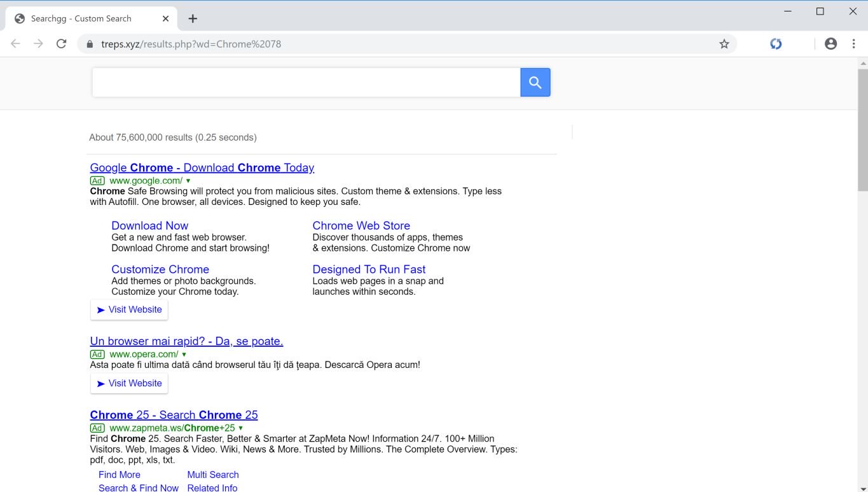The height and width of the screenshot is (492, 868).
Task: Bookmark this page with the star icon
Action: 724,44
